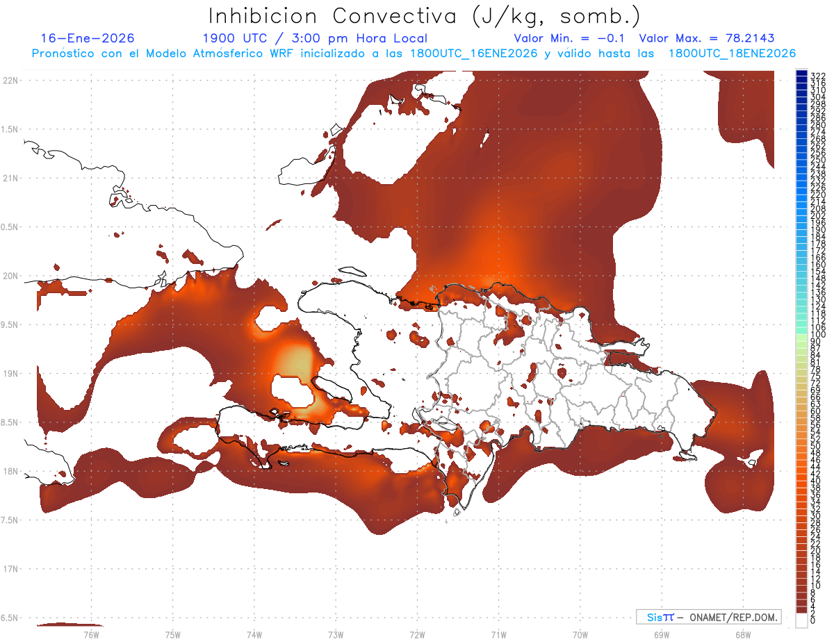Viewport: 834px width, 644px height.
Task: Click the '60' colorbar label
Action: (x=816, y=411)
